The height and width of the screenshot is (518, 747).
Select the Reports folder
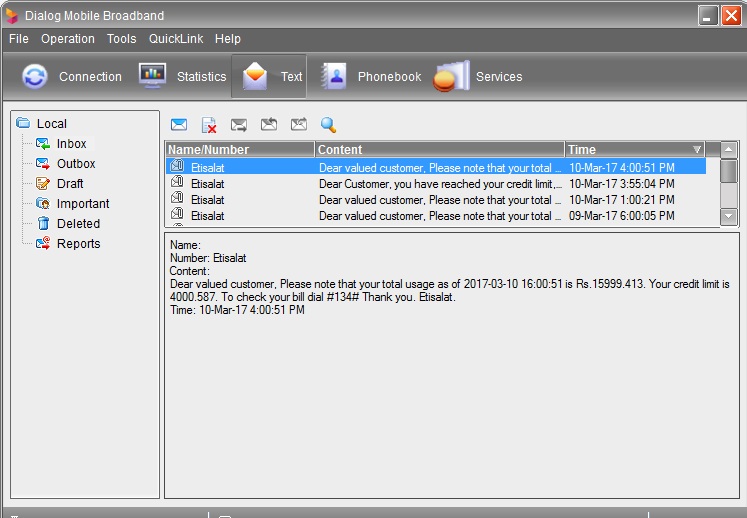[79, 244]
